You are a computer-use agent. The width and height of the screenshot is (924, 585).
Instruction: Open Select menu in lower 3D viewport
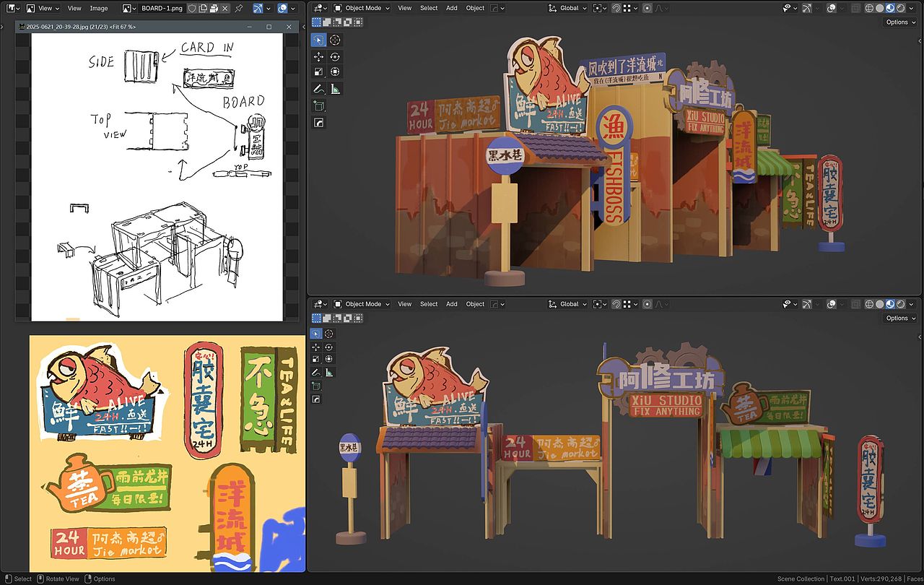[429, 304]
